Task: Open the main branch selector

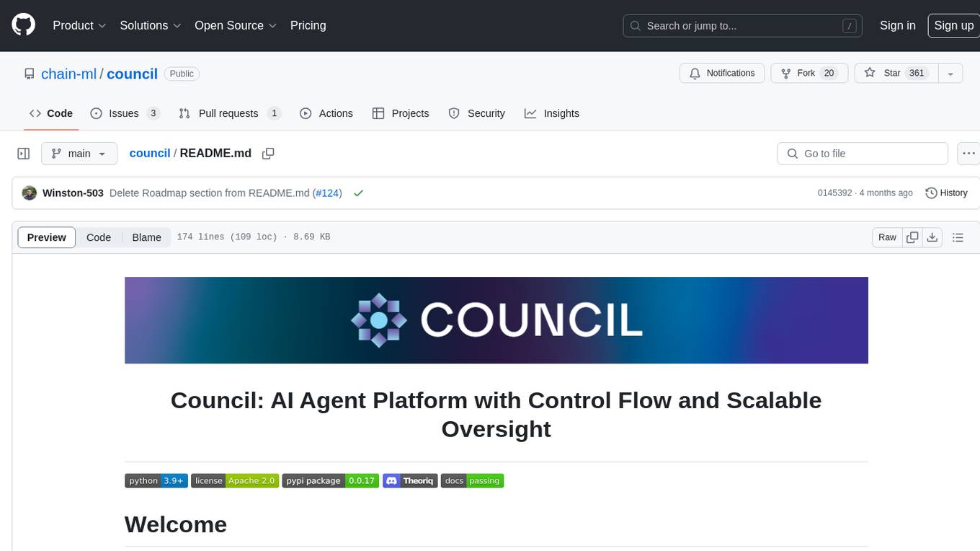Action: 79,154
